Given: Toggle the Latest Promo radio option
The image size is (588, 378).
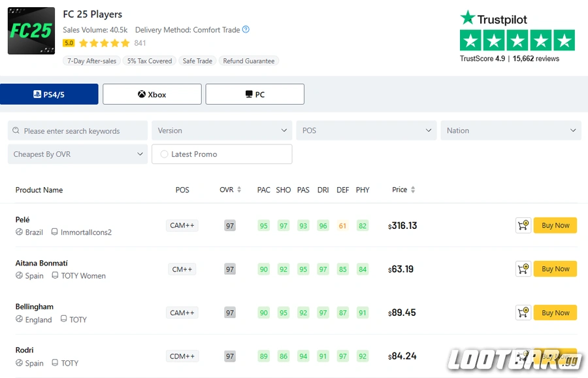Looking at the screenshot, I should pos(164,154).
